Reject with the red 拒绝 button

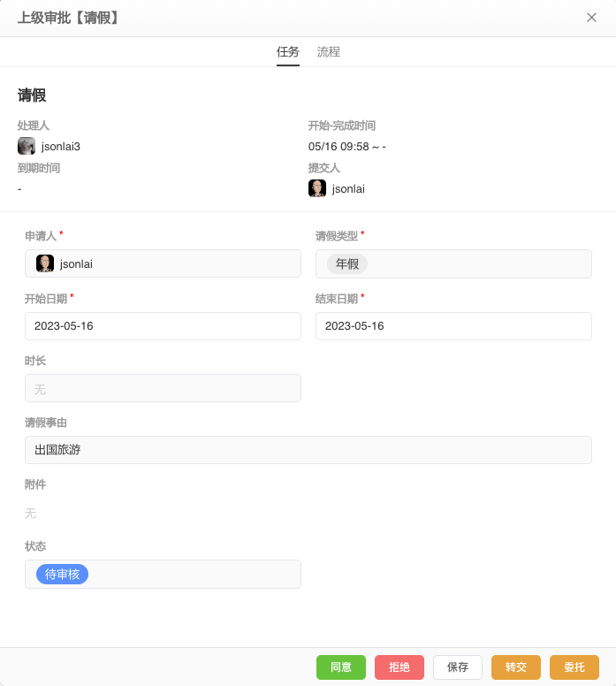tap(399, 667)
